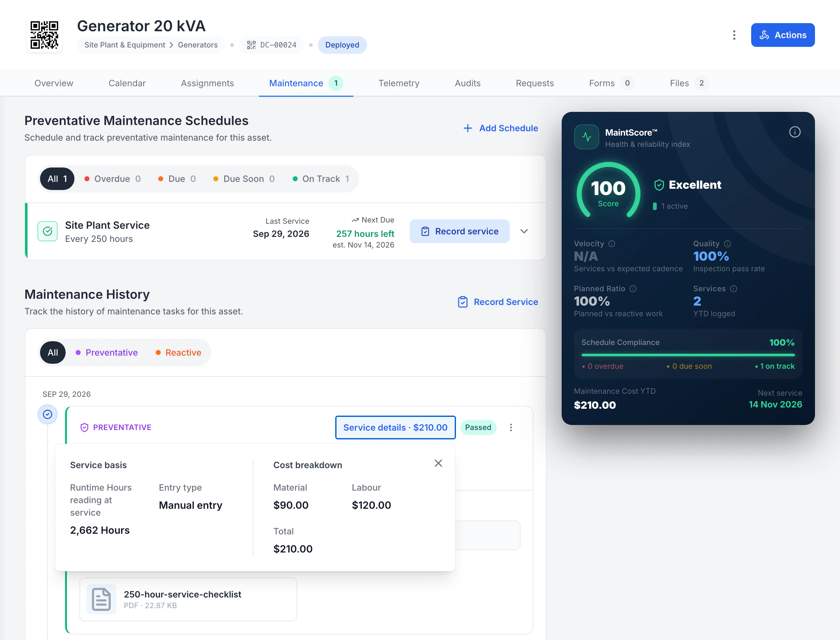Image resolution: width=840 pixels, height=640 pixels.
Task: Filter history by Preventative
Action: point(107,352)
